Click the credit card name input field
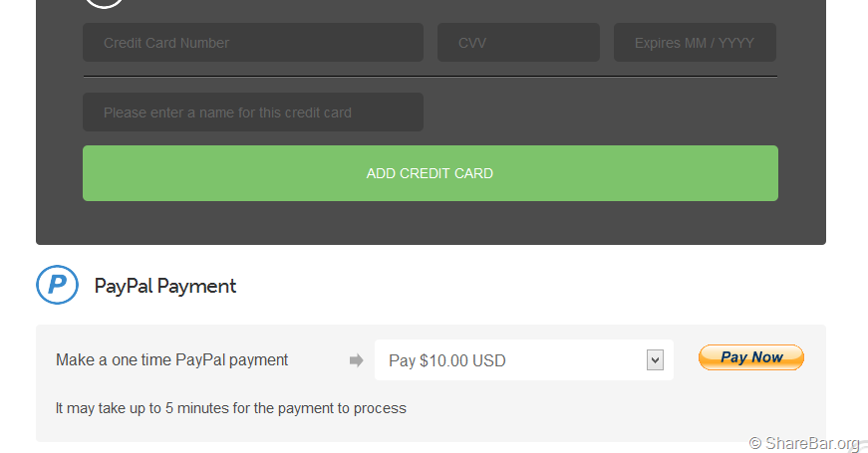This screenshot has width=868, height=453. [252, 113]
